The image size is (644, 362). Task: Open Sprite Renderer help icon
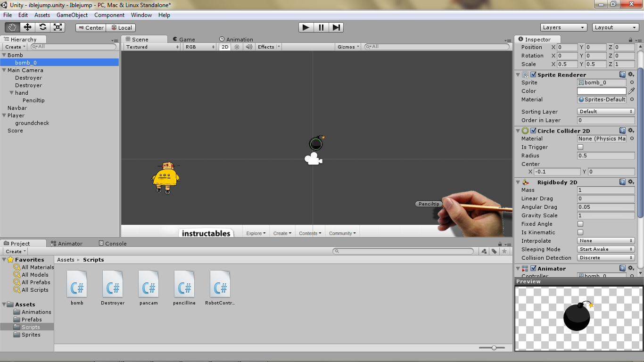click(x=622, y=74)
